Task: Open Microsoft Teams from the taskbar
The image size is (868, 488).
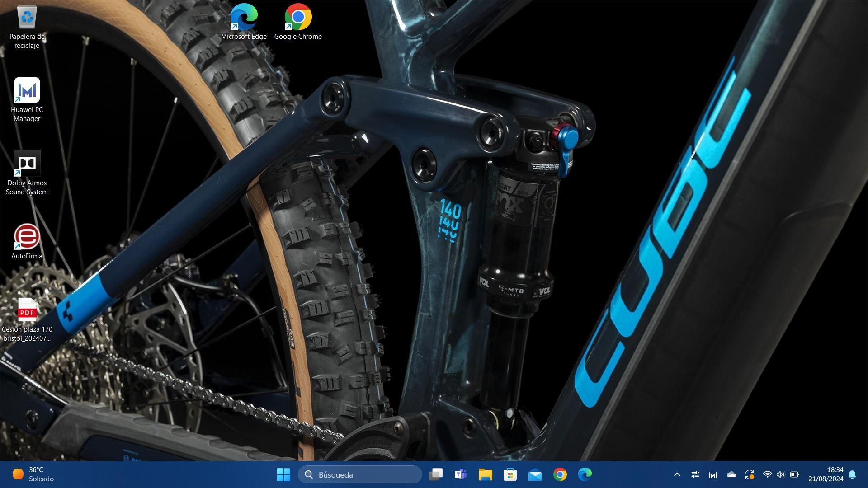Action: tap(461, 474)
